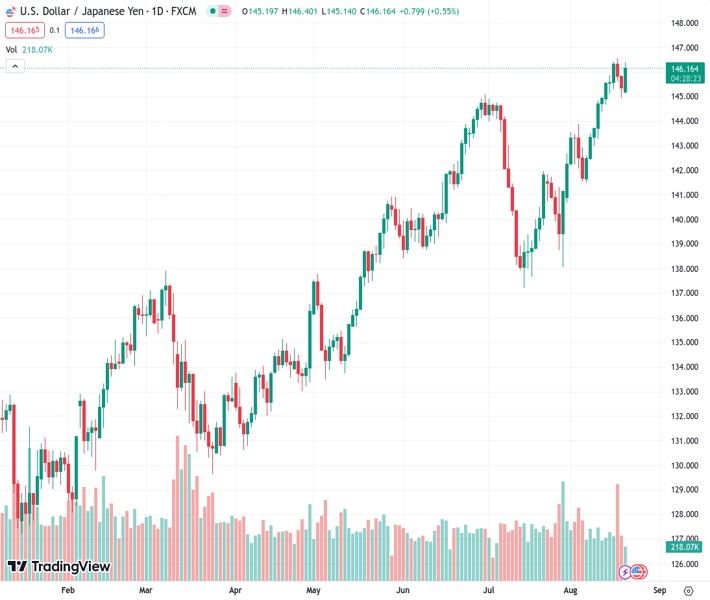Click the lightning bolt event icon
Screen dimensions: 710x600
[625, 572]
